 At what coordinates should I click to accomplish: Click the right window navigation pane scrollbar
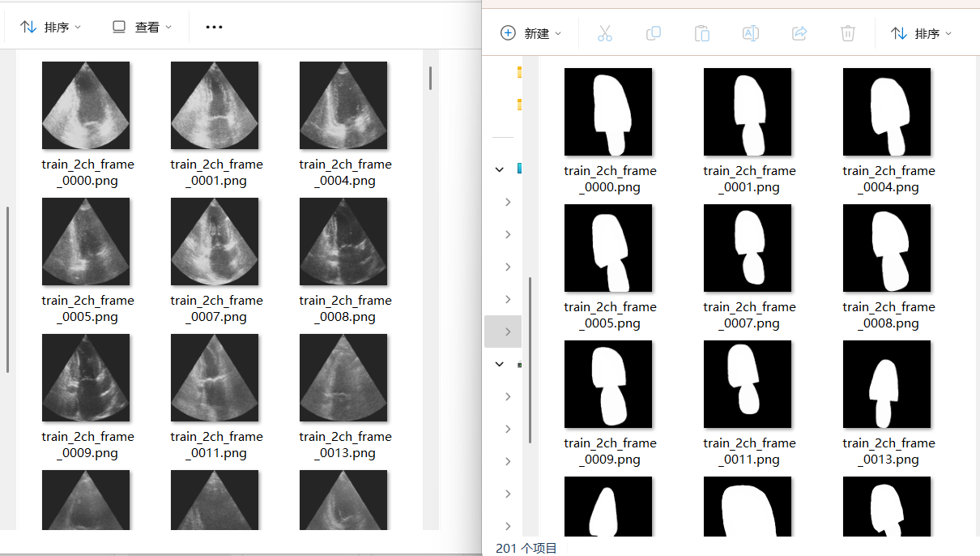[530, 360]
